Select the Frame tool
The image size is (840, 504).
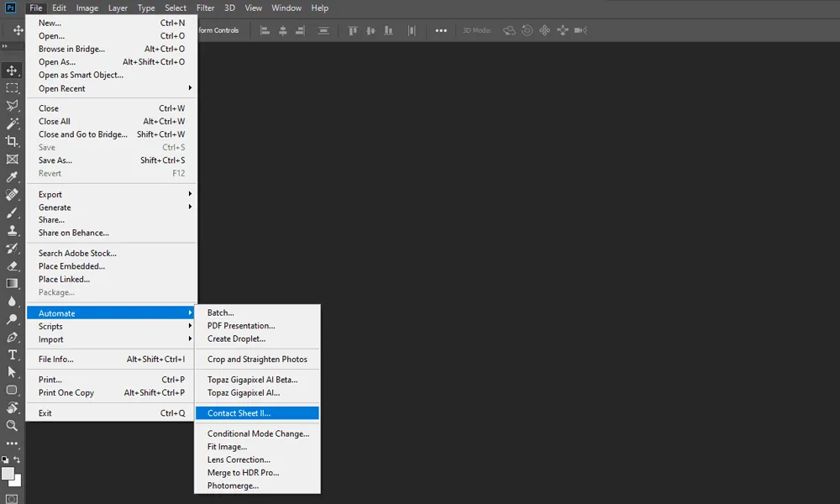pos(12,159)
